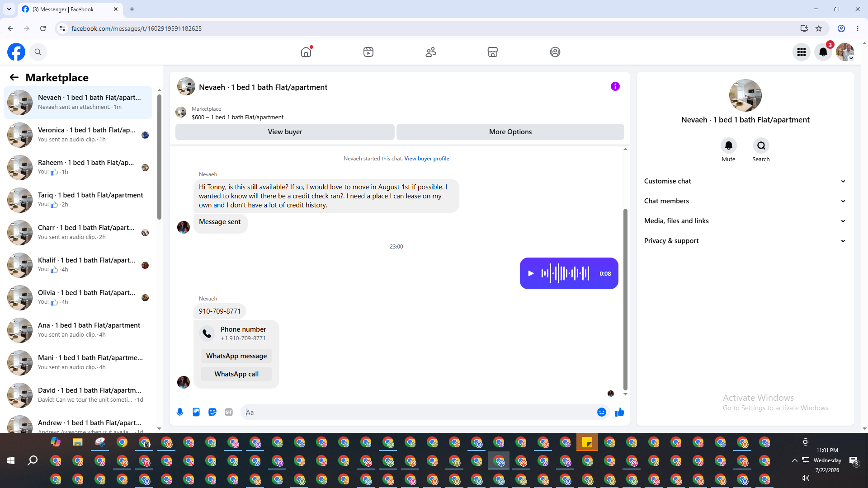The height and width of the screenshot is (488, 868).
Task: Open File Explorer from taskbar
Action: coord(78,442)
